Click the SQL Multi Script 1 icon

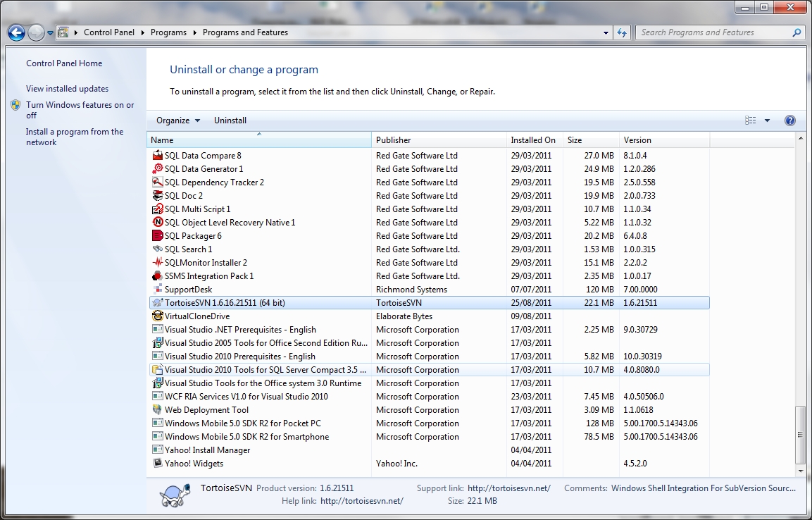(x=158, y=209)
